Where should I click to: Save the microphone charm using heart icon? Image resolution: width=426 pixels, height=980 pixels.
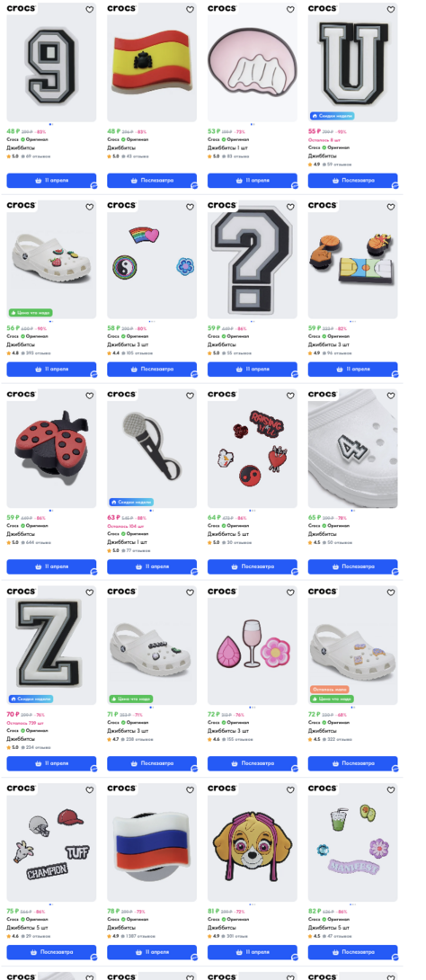pyautogui.click(x=190, y=396)
